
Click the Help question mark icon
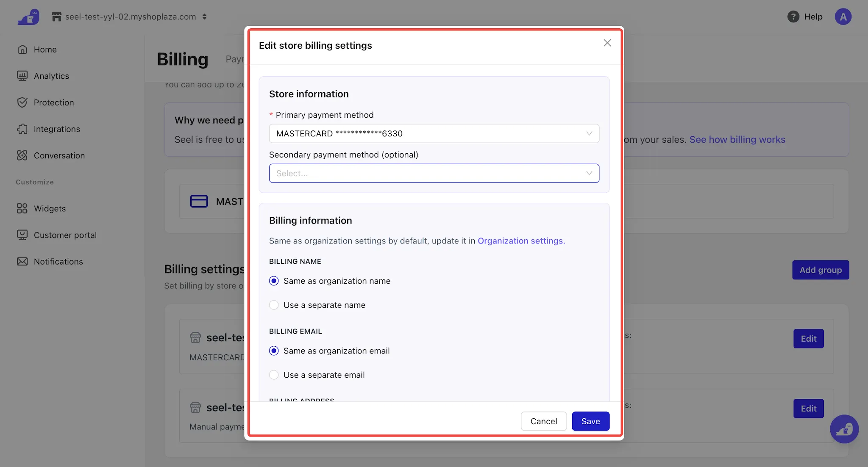coord(793,17)
